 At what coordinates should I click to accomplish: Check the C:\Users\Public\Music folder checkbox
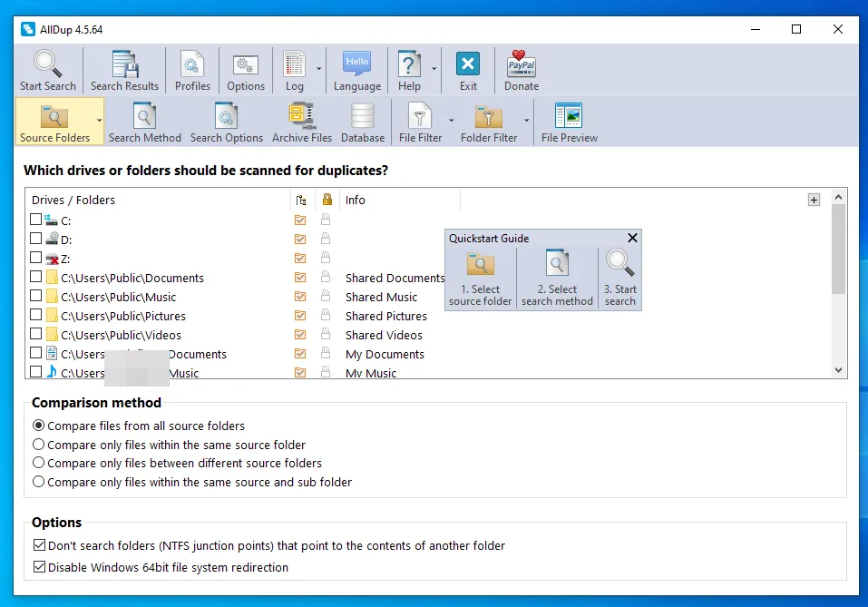coord(36,296)
